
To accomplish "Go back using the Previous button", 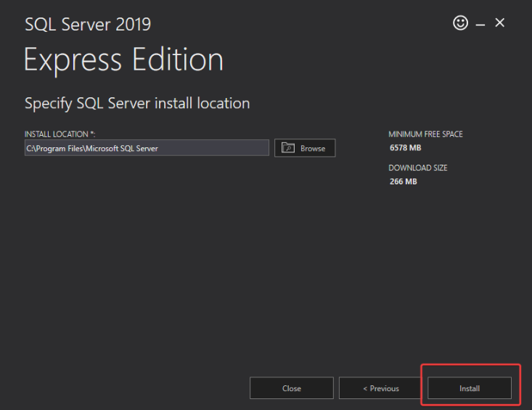I will (x=381, y=388).
